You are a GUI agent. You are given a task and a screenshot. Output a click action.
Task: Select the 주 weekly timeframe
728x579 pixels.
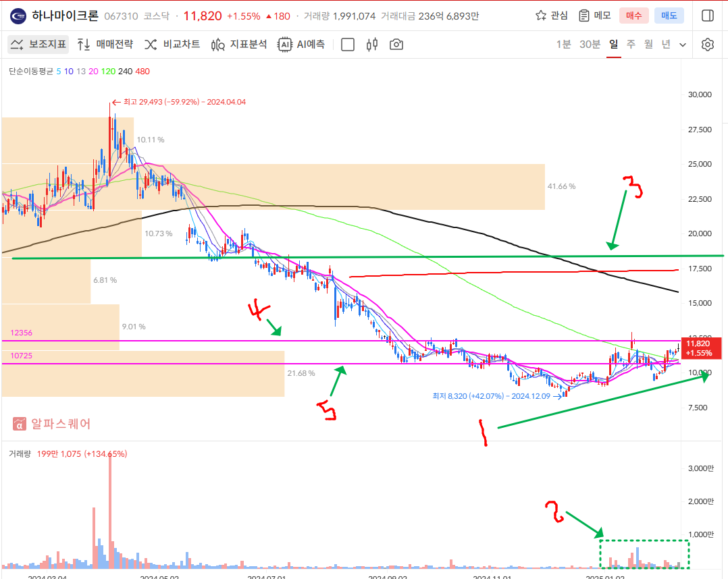[x=631, y=45]
